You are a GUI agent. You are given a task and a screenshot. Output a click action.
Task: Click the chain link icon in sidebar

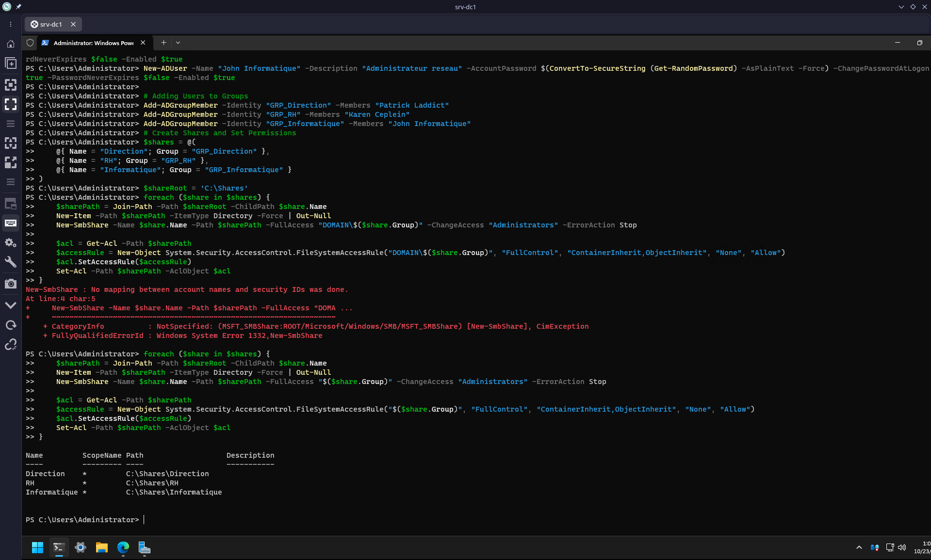(x=11, y=345)
